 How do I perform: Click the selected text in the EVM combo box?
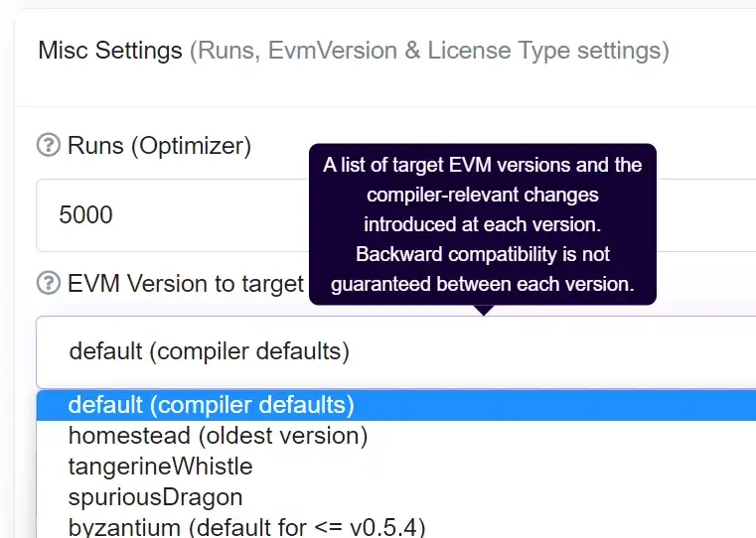click(209, 351)
